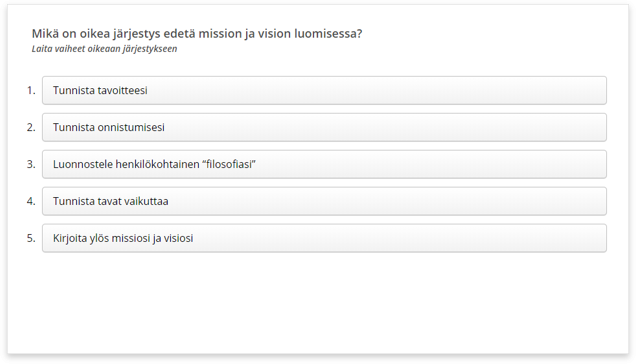636x364 pixels.
Task: Select the 'Tunnista tavat vaikuttaa' item
Action: pyautogui.click(x=324, y=201)
